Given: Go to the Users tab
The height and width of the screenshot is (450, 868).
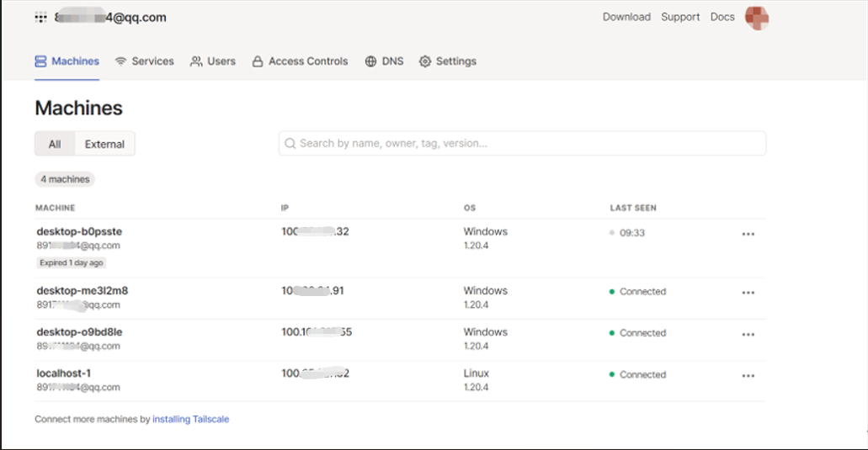Looking at the screenshot, I should [x=213, y=61].
